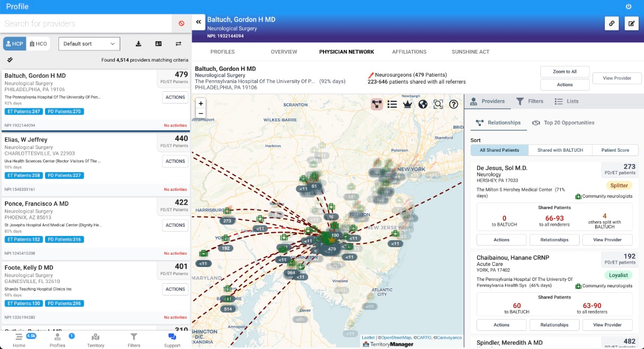
Task: Click the 479 map marker near Philadelphia
Action: tap(332, 249)
